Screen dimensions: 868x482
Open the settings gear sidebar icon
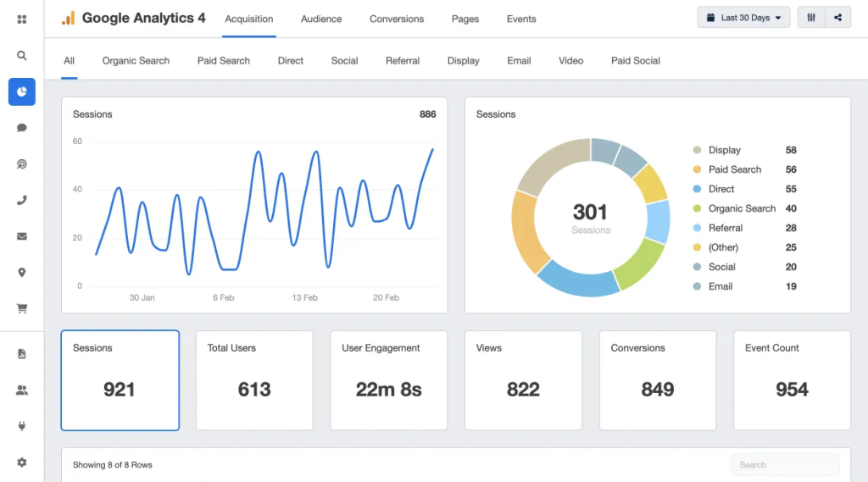click(21, 462)
